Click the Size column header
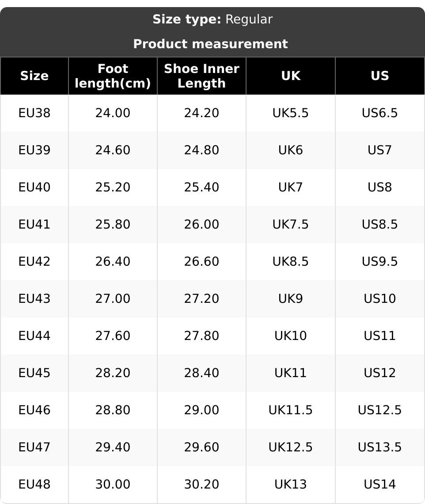The image size is (425, 504). pyautogui.click(x=34, y=76)
